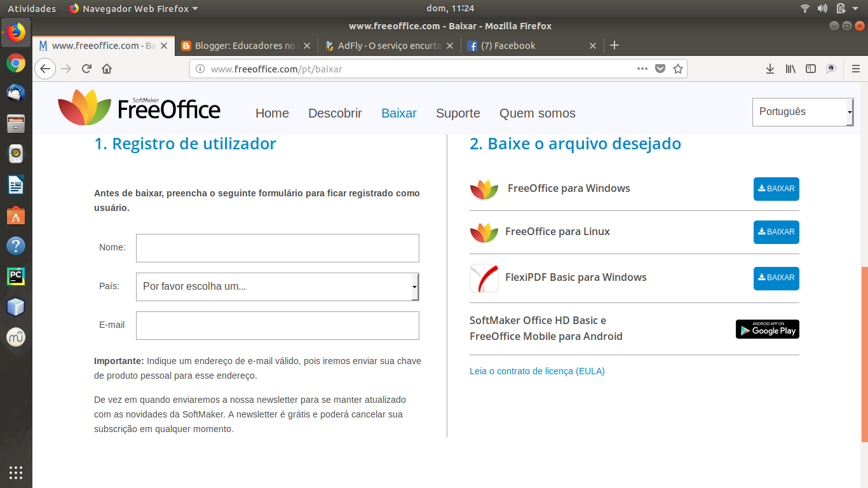Open the Files manager dock icon
Screen dimensions: 868x488
(x=16, y=123)
